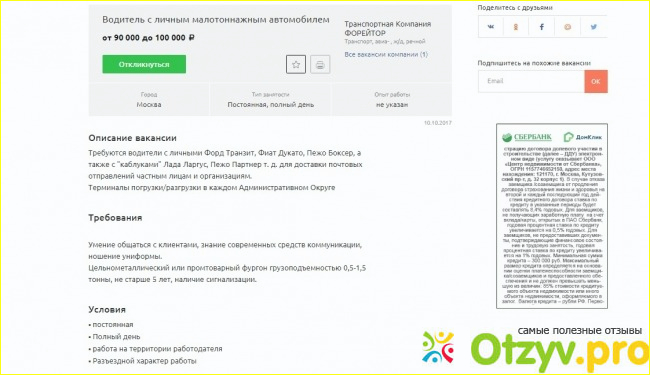Share the vacancy on VK

coord(491,27)
